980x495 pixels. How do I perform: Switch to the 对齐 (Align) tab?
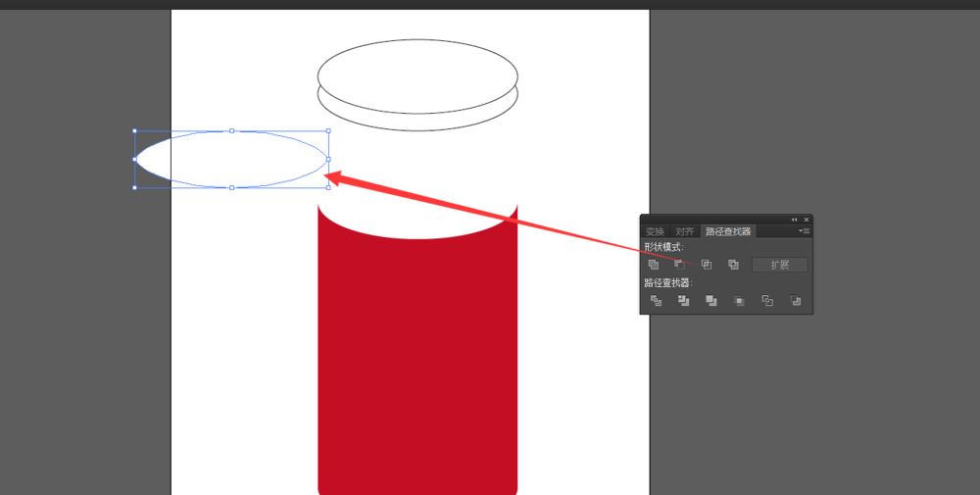(x=685, y=232)
